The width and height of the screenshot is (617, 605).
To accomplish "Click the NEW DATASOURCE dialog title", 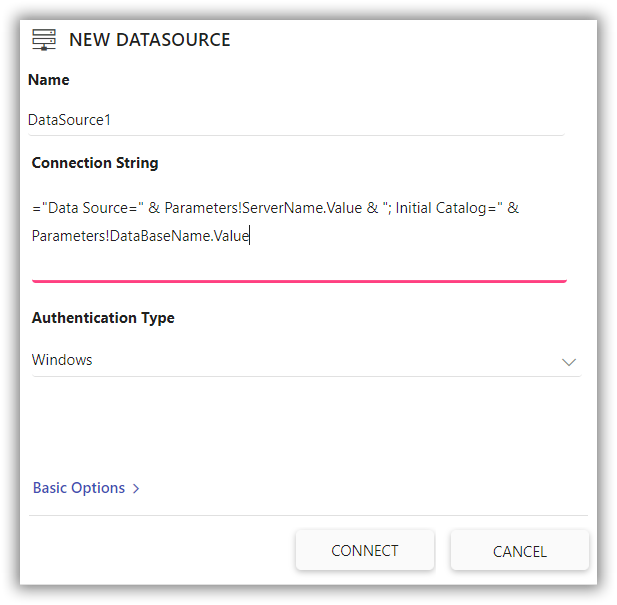I will click(149, 40).
